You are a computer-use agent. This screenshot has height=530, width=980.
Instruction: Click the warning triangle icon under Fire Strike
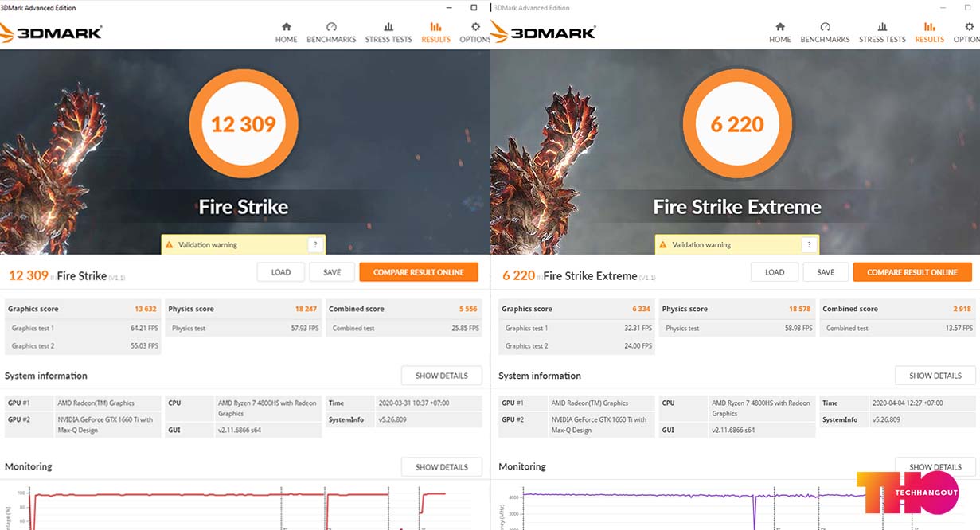pos(169,245)
